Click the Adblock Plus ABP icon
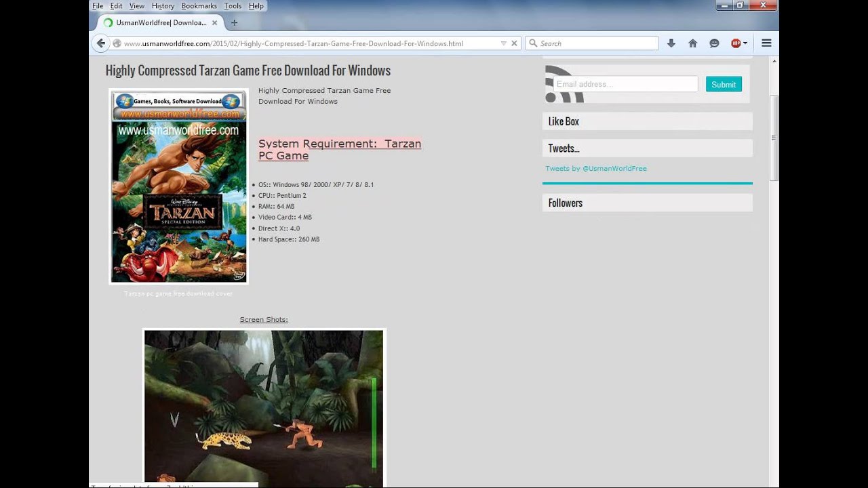The height and width of the screenshot is (488, 868). pos(736,43)
